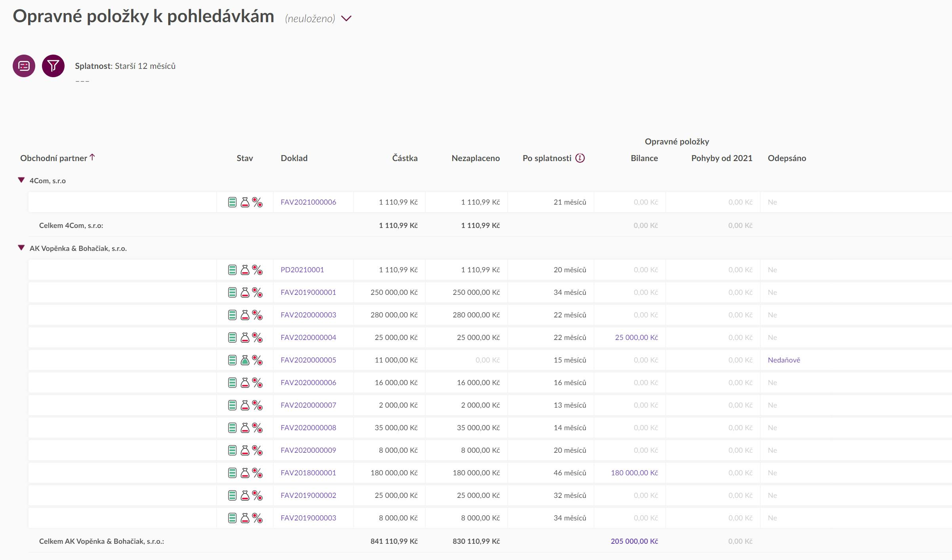This screenshot has height=560, width=952.
Task: Collapse the 4Com, s.r.o group
Action: [x=21, y=180]
